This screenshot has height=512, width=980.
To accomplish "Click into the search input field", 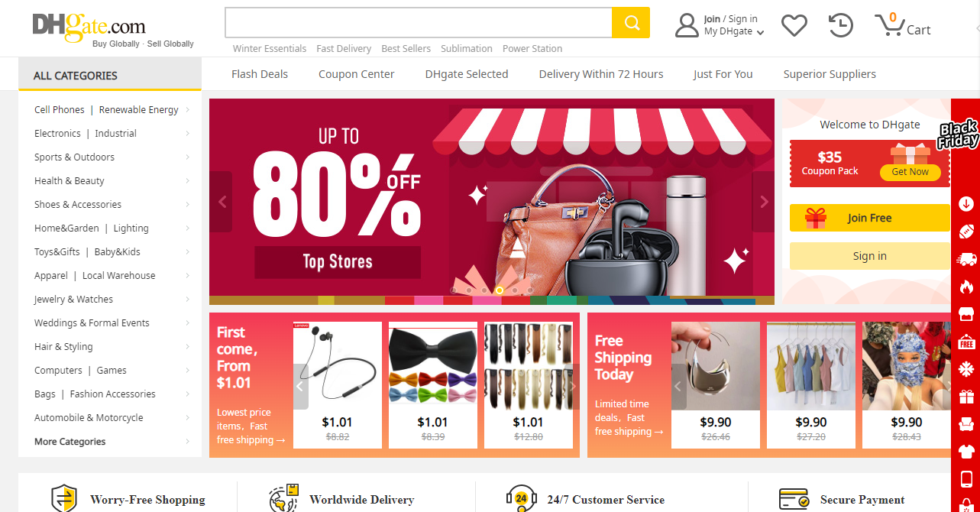I will click(419, 23).
